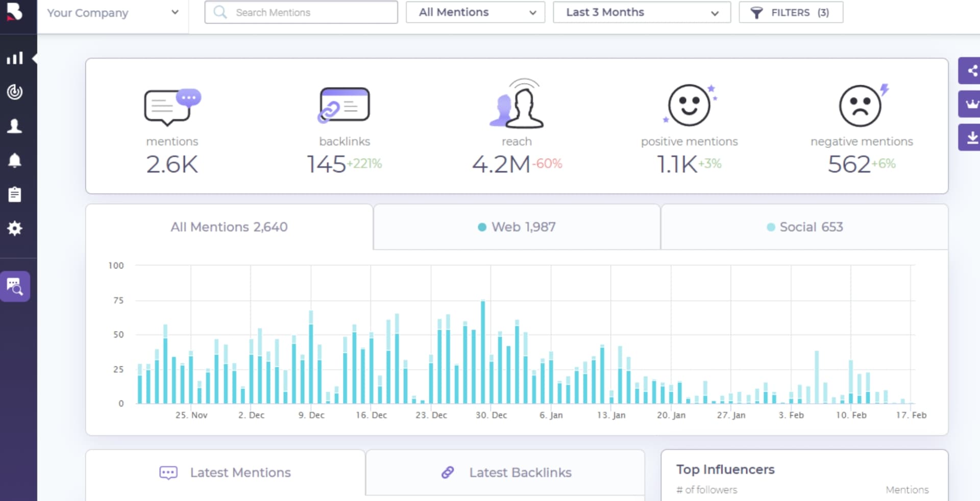Open the FILTERS (3) button
Viewport: 980px width, 501px height.
click(x=791, y=12)
